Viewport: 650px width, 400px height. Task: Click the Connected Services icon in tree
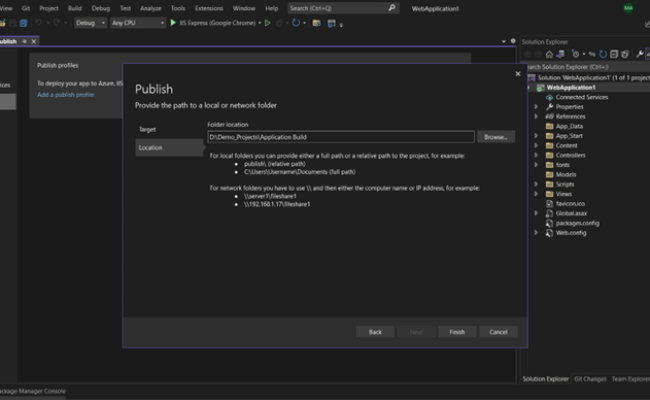(549, 97)
